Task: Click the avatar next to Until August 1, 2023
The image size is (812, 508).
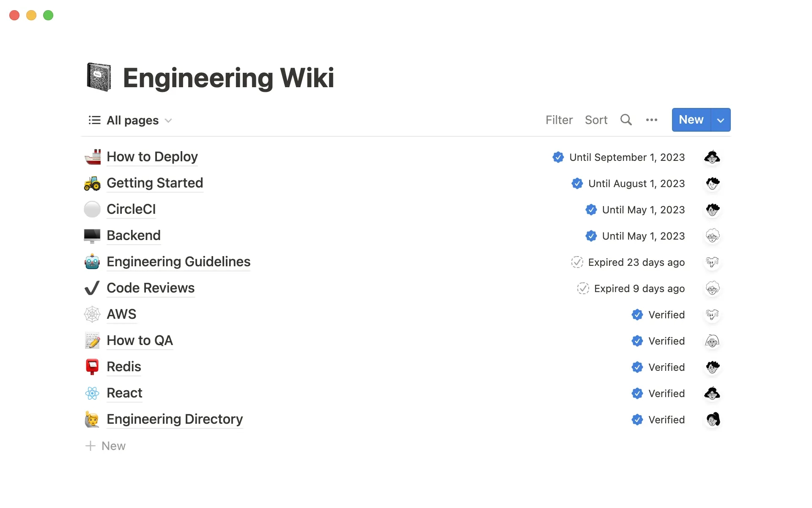Action: 713,183
